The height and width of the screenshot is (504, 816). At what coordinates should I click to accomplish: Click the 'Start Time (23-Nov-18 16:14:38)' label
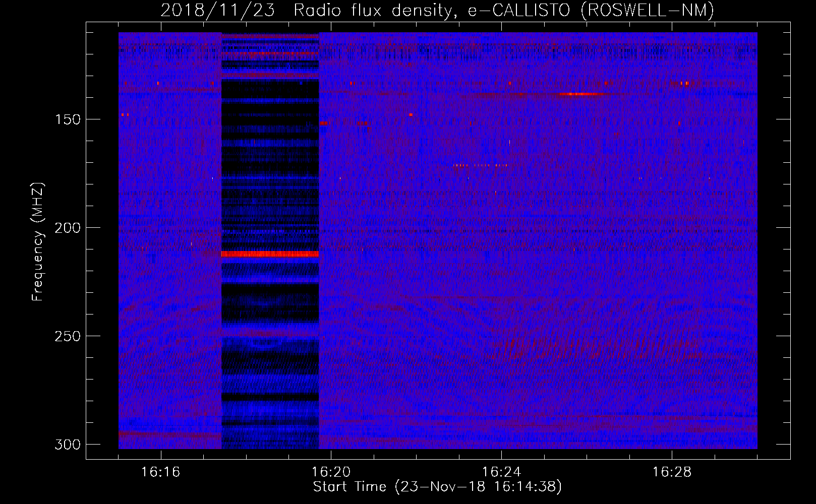437,487
